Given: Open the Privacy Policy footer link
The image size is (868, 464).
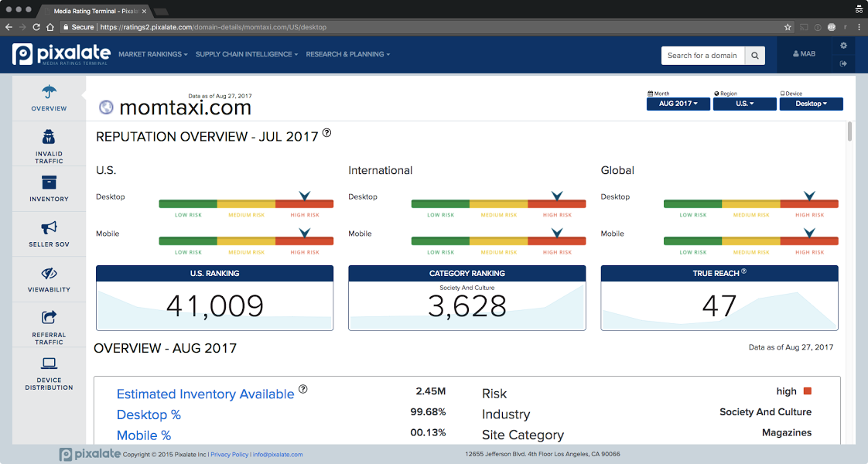Looking at the screenshot, I should [229, 455].
